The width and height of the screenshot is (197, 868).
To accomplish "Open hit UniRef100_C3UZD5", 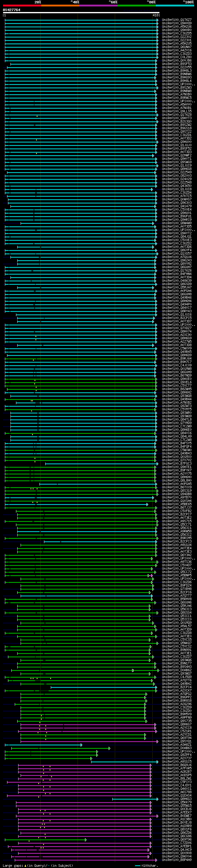I will click(x=176, y=33).
